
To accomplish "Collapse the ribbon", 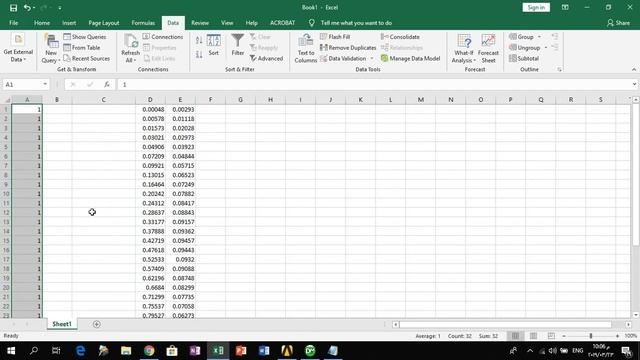I will tap(634, 69).
